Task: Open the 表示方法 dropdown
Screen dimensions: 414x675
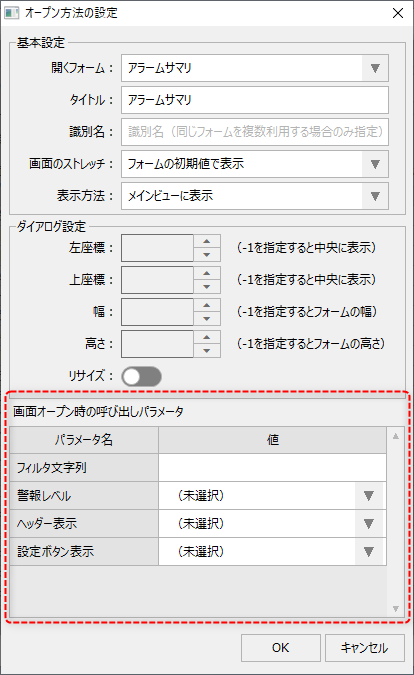Action: click(375, 196)
